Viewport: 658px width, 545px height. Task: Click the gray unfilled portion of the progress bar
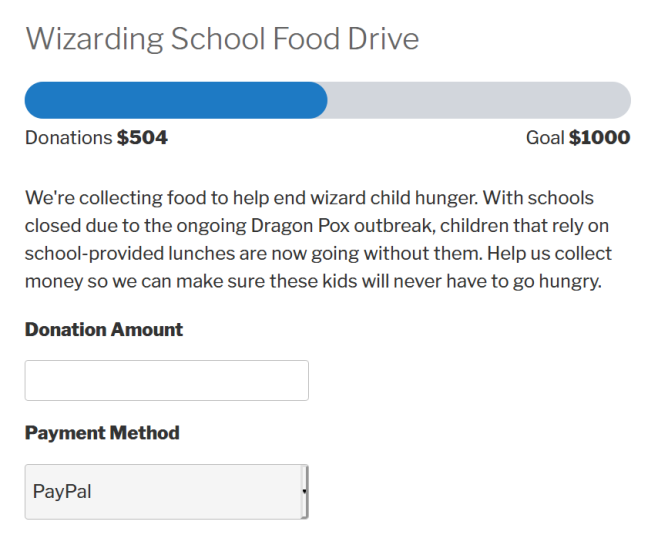pyautogui.click(x=480, y=101)
